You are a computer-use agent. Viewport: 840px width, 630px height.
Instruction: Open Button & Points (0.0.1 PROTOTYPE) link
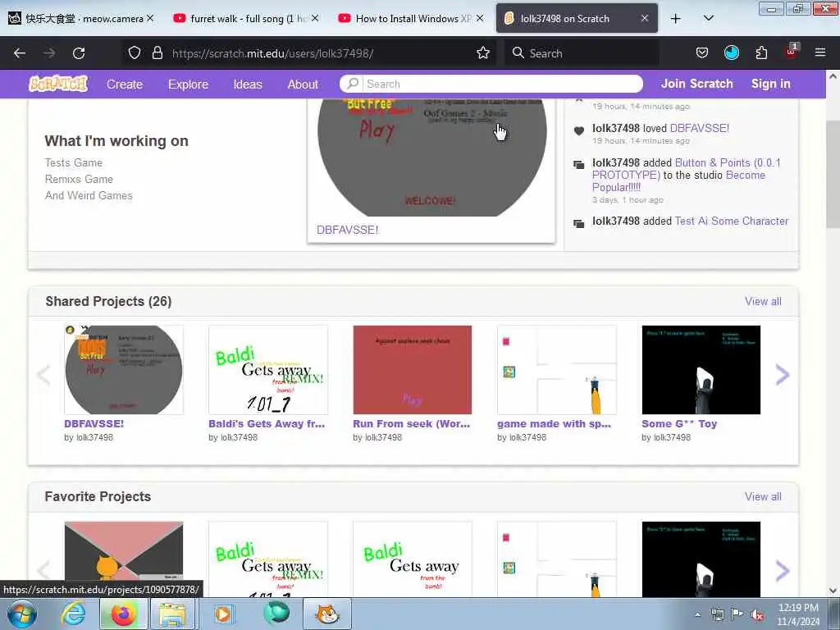(x=687, y=168)
